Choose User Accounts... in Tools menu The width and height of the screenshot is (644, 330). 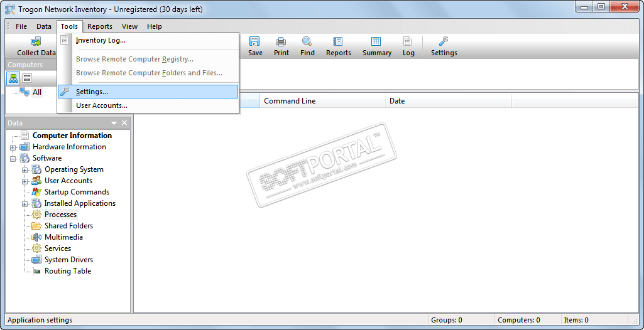tap(148, 105)
